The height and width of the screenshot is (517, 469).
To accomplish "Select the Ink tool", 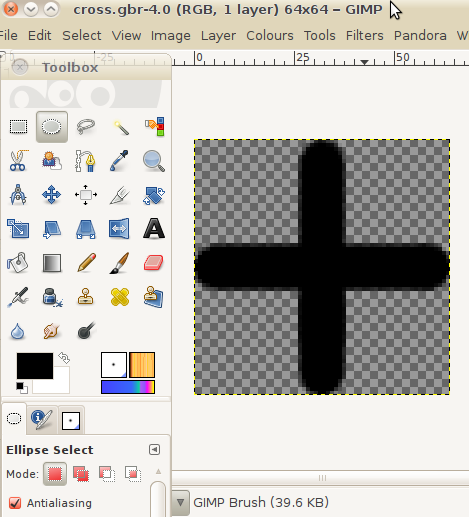I will coord(52,297).
